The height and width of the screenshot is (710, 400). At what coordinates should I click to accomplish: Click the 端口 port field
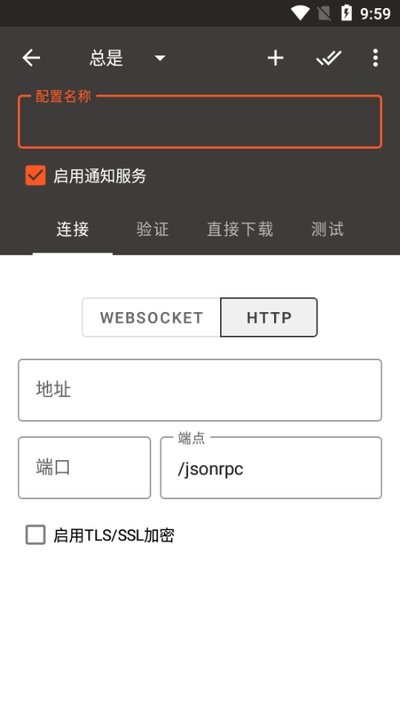coord(84,468)
